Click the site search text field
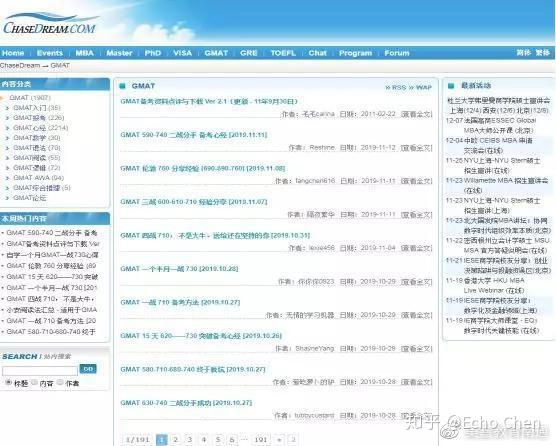Screen dimensions: 556x446 click(40, 371)
